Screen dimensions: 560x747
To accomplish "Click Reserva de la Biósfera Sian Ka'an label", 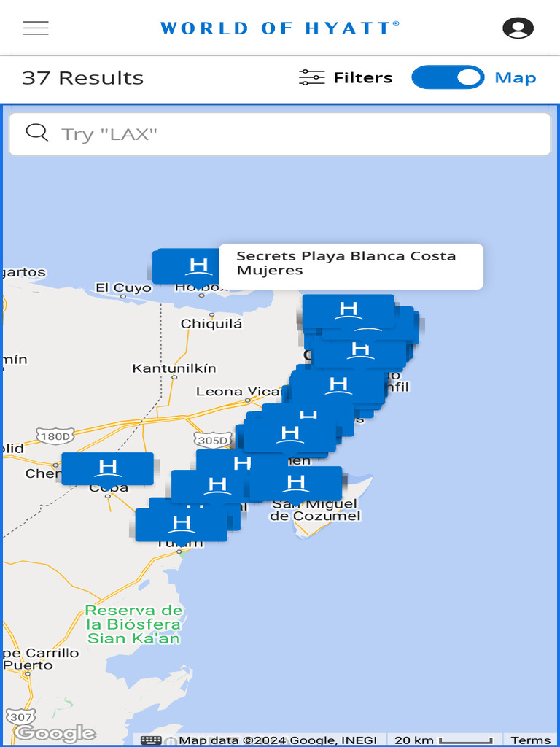I will [134, 624].
